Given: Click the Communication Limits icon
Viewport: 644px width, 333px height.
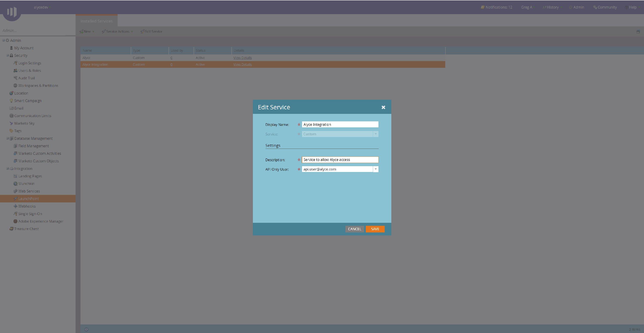Looking at the screenshot, I should pos(11,116).
